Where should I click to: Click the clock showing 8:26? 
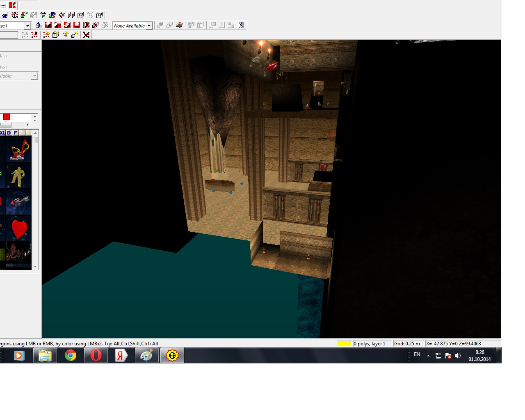point(479,352)
